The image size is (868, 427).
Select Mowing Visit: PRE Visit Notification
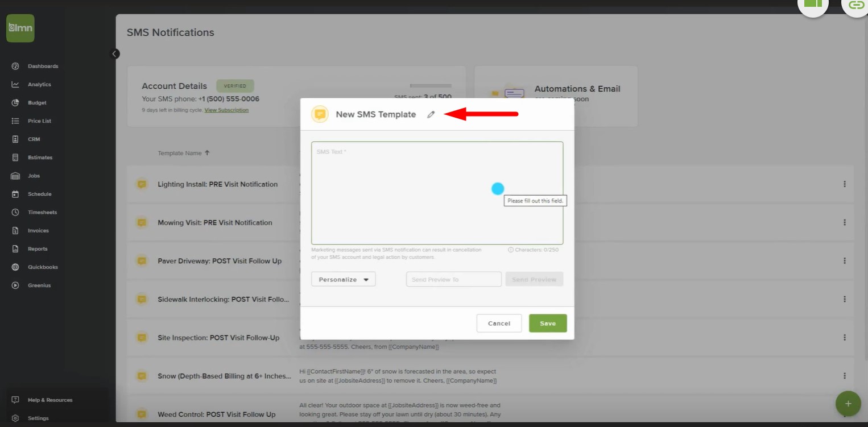(x=215, y=223)
